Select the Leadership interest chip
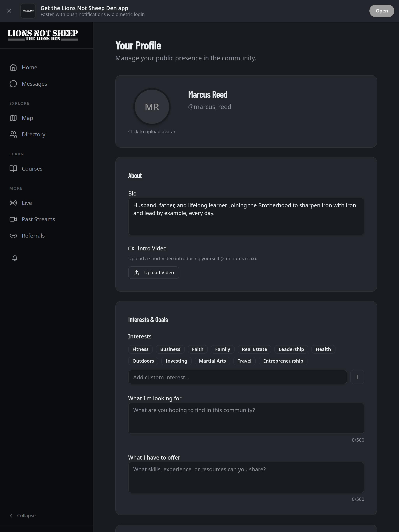This screenshot has width=399, height=532. (291, 349)
